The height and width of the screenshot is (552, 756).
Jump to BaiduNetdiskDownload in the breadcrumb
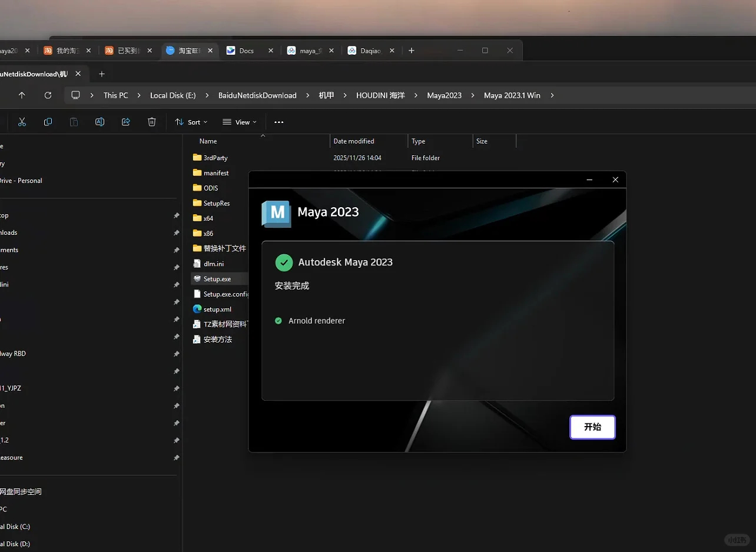tap(257, 95)
